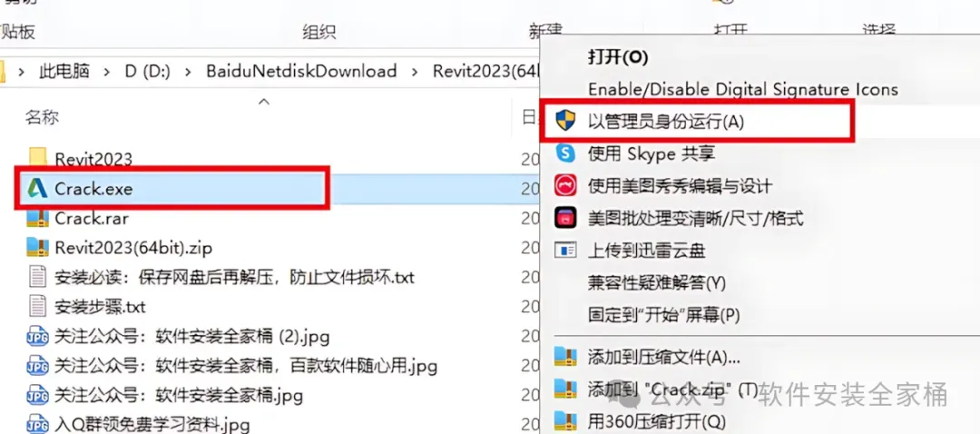This screenshot has height=434, width=980.
Task: Select the file name Crack.exe
Action: (93, 189)
